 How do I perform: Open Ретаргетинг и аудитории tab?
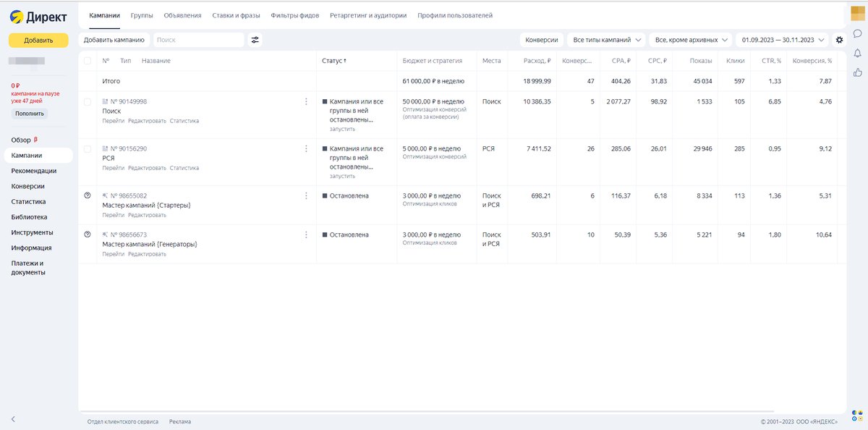tap(368, 15)
